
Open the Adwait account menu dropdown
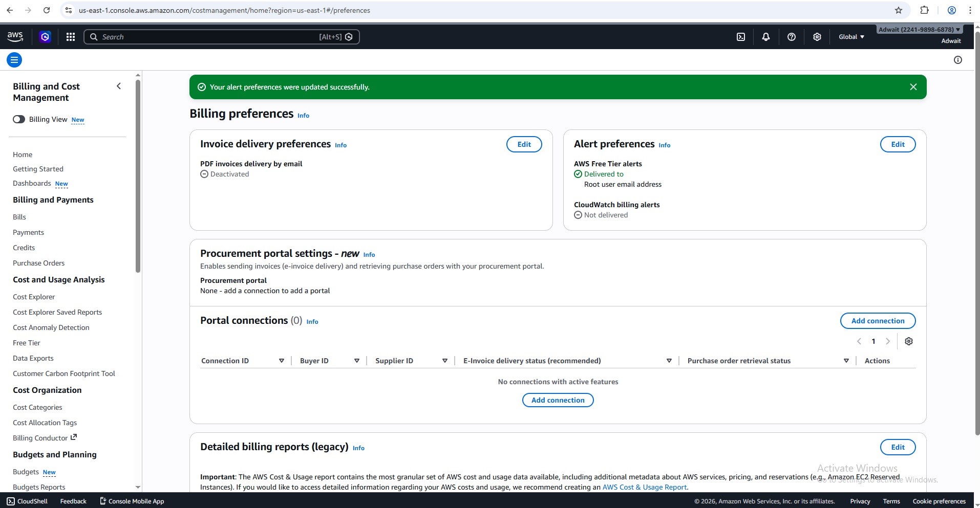[919, 30]
